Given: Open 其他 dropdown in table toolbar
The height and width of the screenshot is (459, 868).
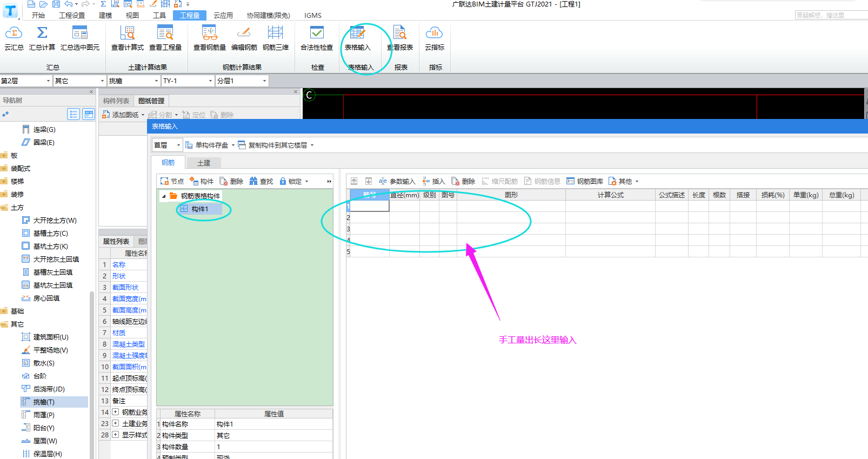Looking at the screenshot, I should (624, 181).
